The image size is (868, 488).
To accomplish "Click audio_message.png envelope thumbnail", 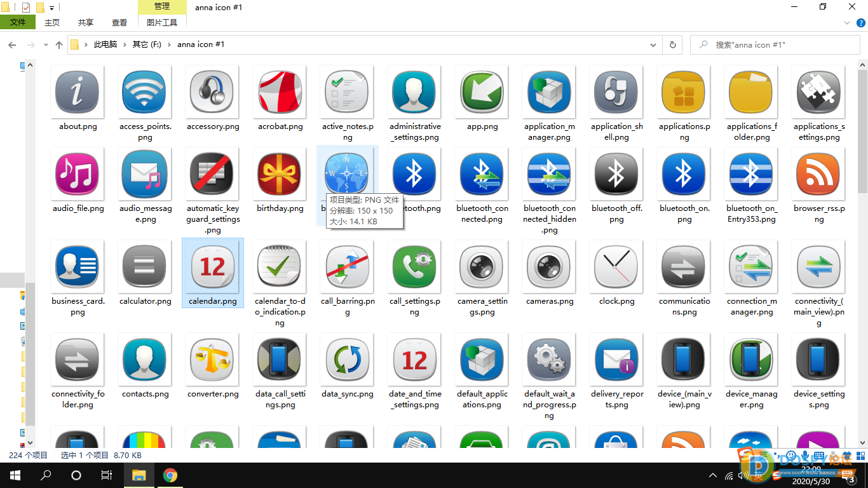I will click(x=146, y=174).
